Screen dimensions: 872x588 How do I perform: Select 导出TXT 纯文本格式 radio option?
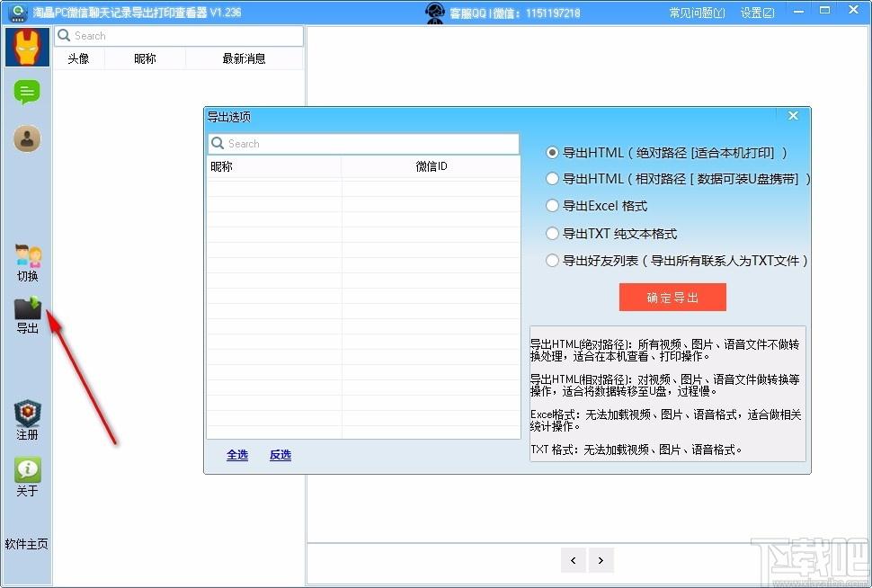pos(552,234)
